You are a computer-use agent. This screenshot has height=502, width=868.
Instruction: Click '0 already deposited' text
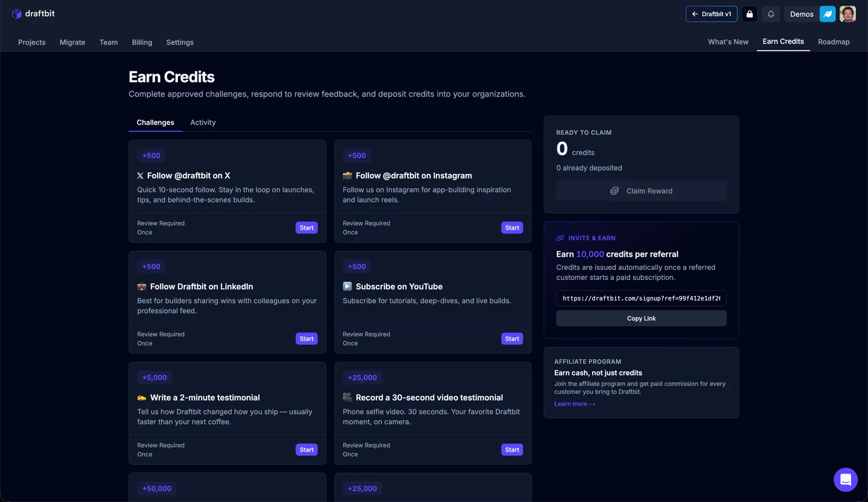[589, 168]
